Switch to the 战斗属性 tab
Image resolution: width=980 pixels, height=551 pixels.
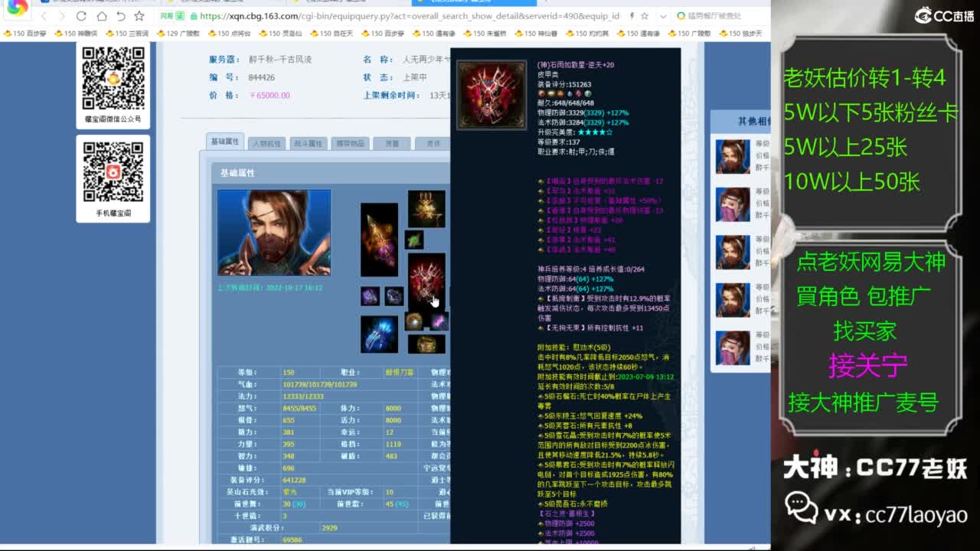coord(308,143)
